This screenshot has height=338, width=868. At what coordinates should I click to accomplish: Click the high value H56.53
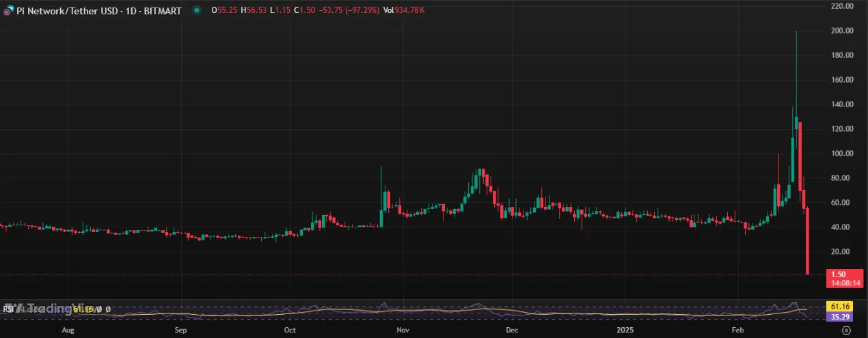254,11
